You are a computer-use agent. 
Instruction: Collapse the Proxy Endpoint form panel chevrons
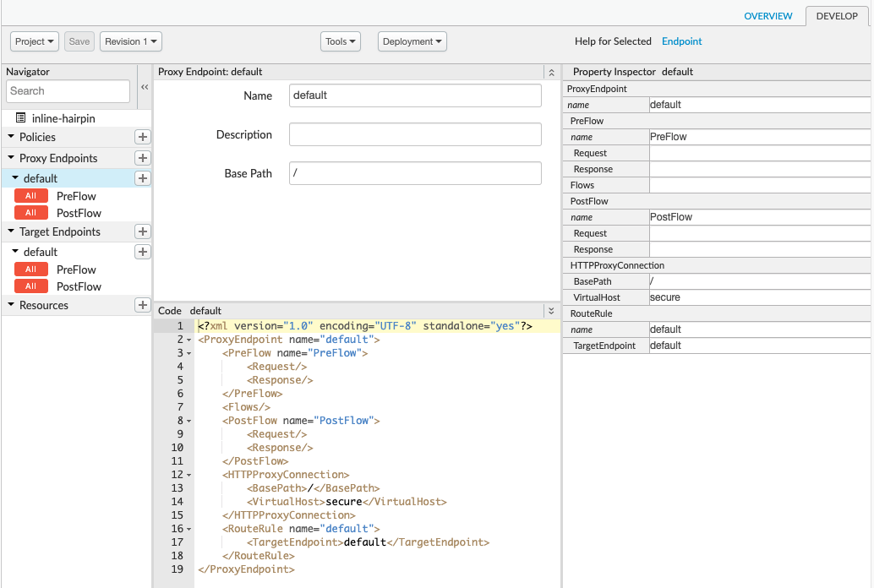pyautogui.click(x=551, y=73)
